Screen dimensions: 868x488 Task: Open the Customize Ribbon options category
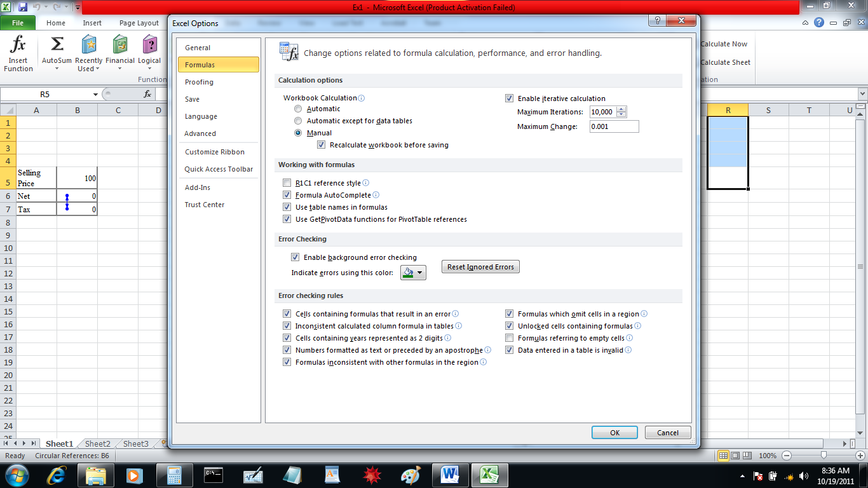pyautogui.click(x=218, y=152)
